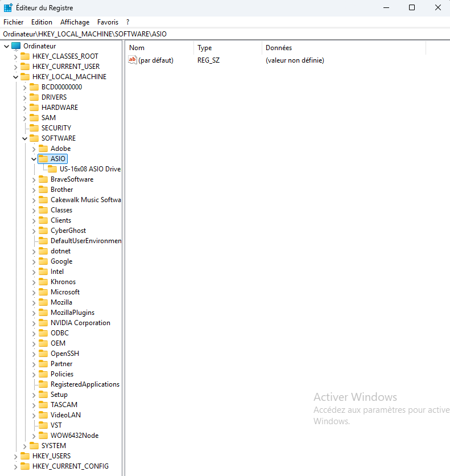The image size is (450, 476).
Task: Click the HKEY_USERS folder icon
Action: pos(25,456)
